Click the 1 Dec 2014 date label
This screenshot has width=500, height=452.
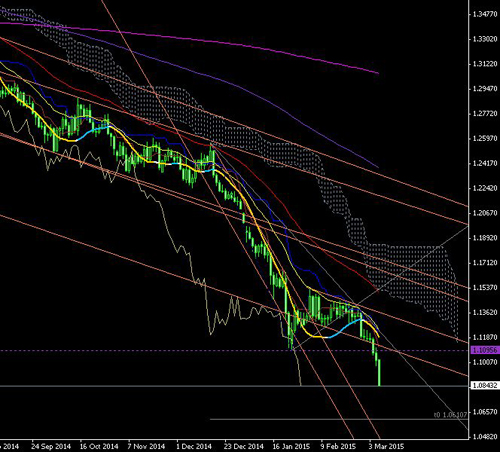click(x=194, y=446)
